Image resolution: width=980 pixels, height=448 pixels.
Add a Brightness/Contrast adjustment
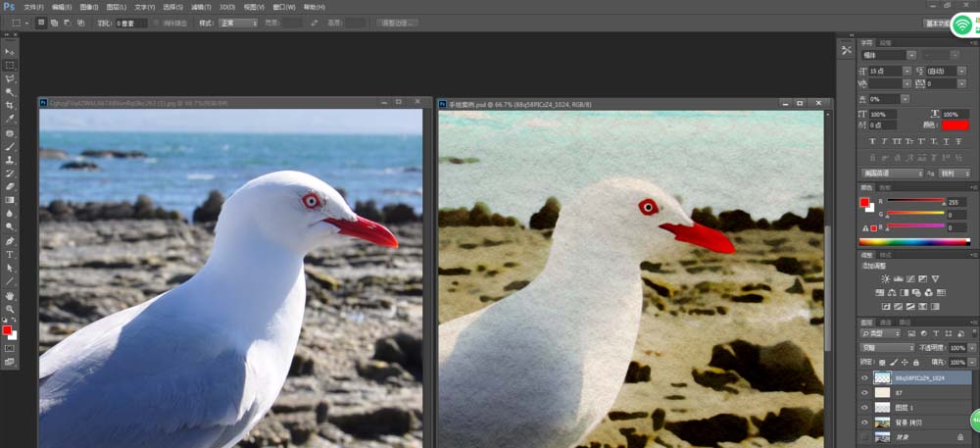[885, 278]
